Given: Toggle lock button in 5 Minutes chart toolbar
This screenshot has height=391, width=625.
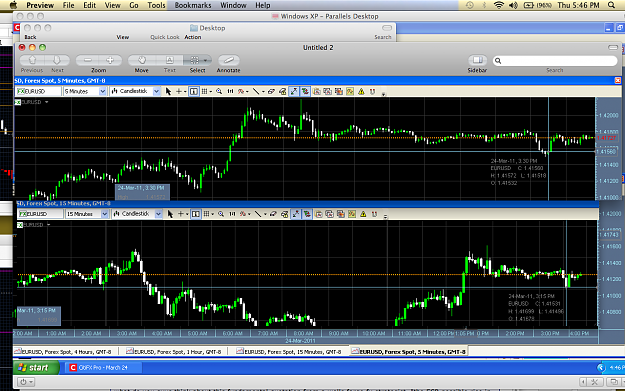Looking at the screenshot, I should pos(305,91).
